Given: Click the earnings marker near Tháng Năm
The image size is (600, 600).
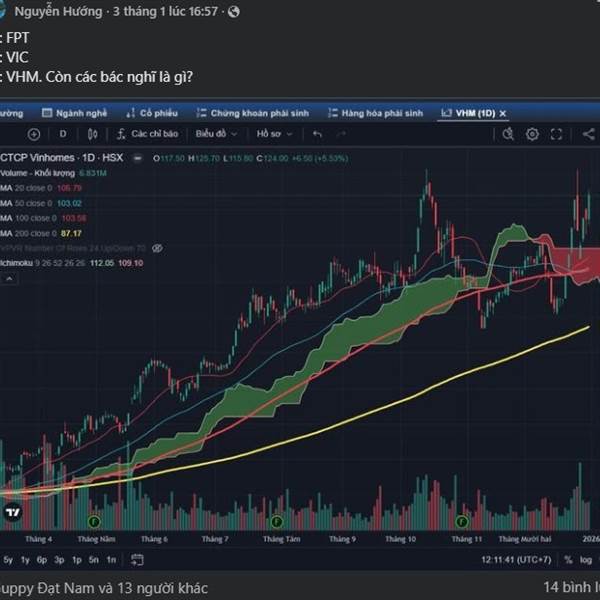Looking at the screenshot, I should (x=94, y=521).
